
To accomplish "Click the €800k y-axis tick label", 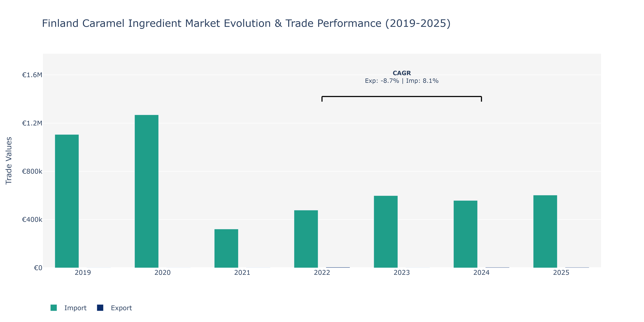I will point(32,171).
